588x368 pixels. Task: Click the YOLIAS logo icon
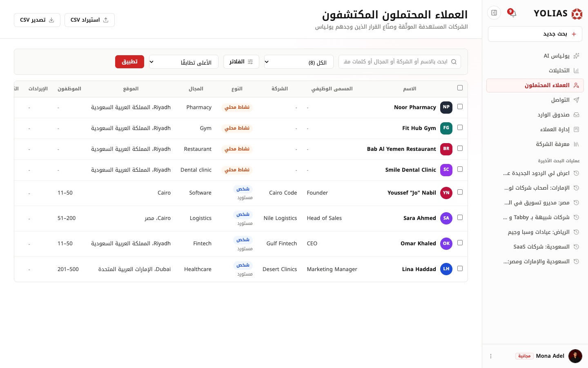pyautogui.click(x=577, y=14)
